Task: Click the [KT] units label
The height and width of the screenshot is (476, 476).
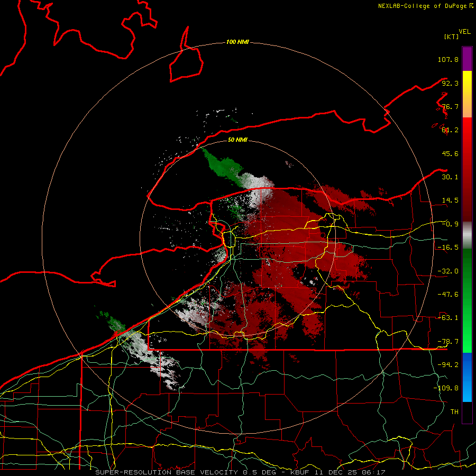Action: (x=451, y=36)
